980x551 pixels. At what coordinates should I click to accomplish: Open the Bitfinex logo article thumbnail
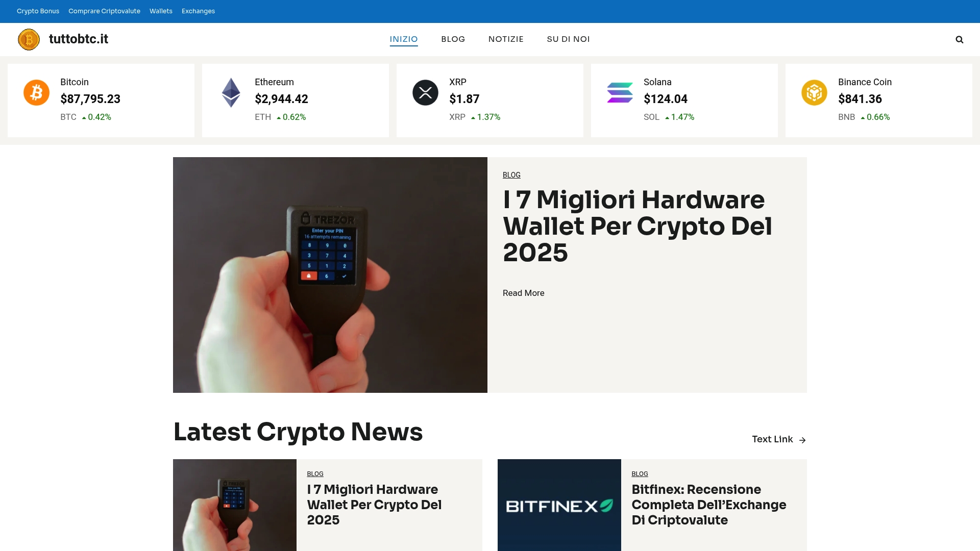click(559, 505)
